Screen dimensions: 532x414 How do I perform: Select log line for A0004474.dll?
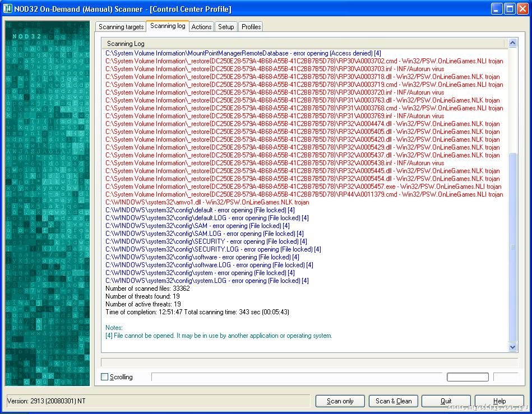point(302,124)
